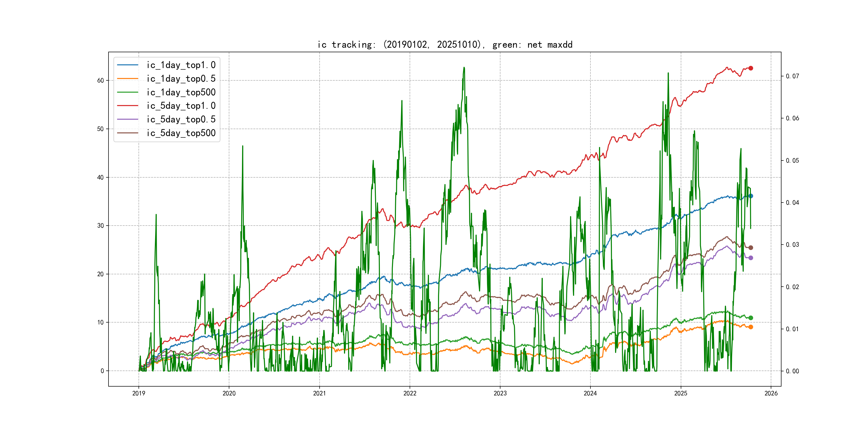Click the purple endpoint dot of ic_5day_top0.5
868x434 pixels.
click(750, 258)
